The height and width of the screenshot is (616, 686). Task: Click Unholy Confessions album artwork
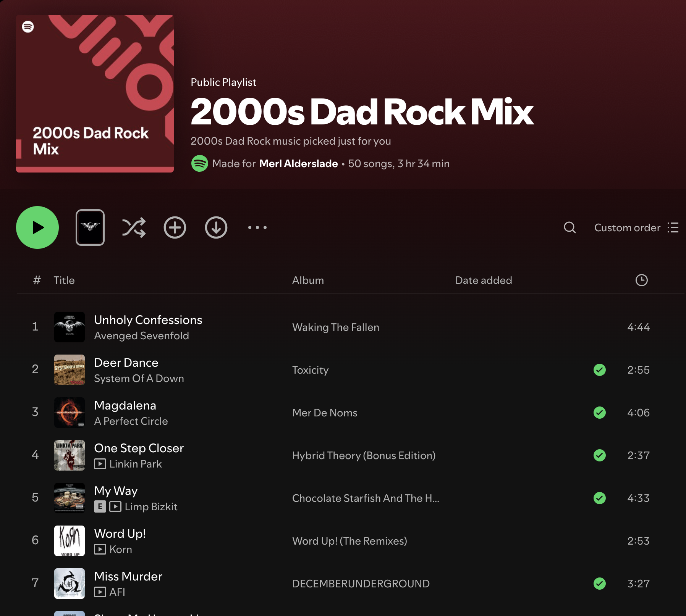tap(70, 327)
